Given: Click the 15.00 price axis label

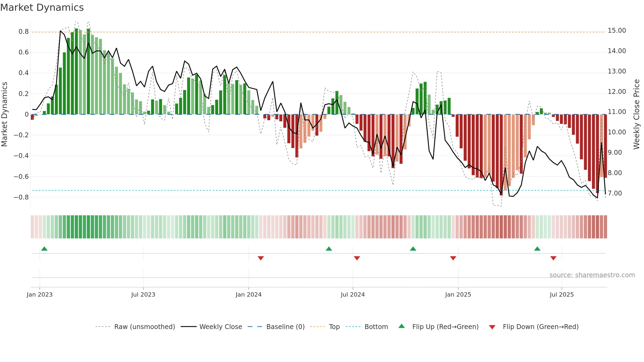Looking at the screenshot, I should tap(617, 31).
